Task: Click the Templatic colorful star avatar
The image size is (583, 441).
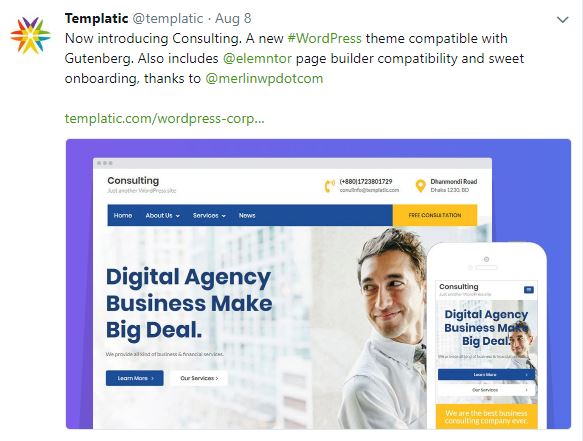Action: [30, 36]
